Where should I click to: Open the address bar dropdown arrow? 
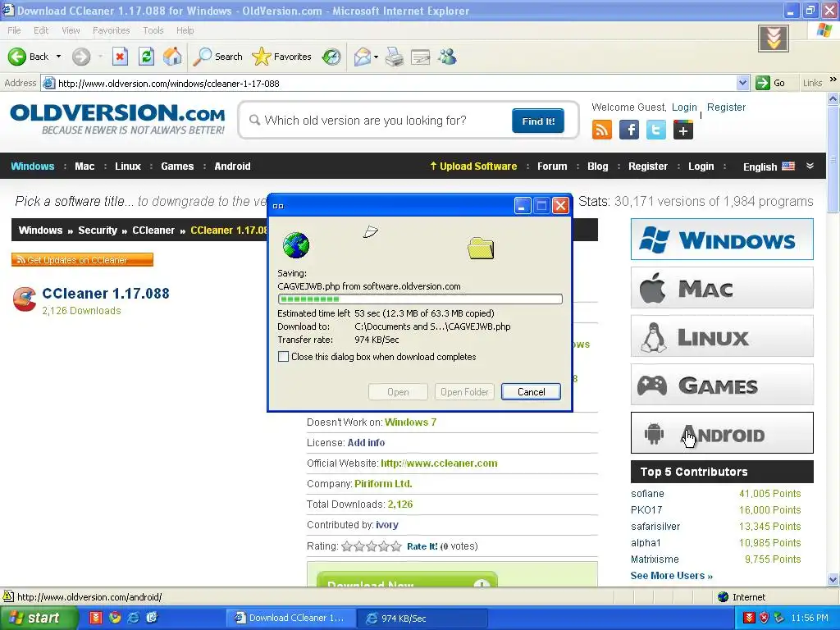point(742,83)
